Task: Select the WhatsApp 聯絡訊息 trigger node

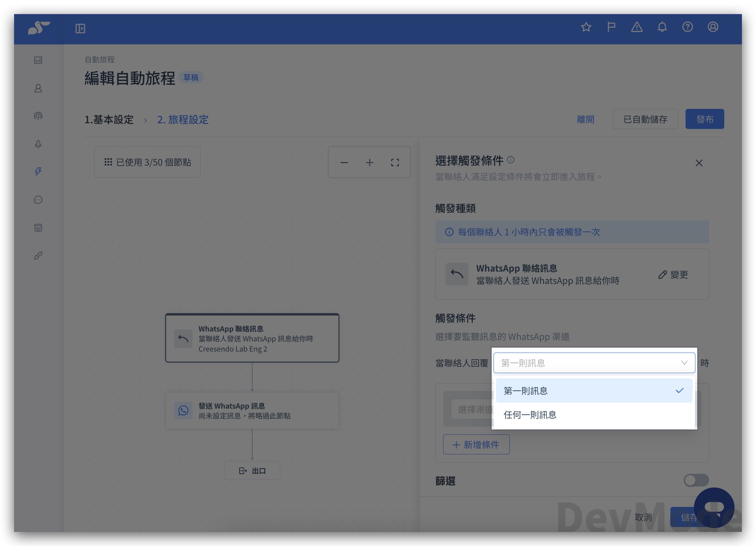Action: tap(252, 338)
